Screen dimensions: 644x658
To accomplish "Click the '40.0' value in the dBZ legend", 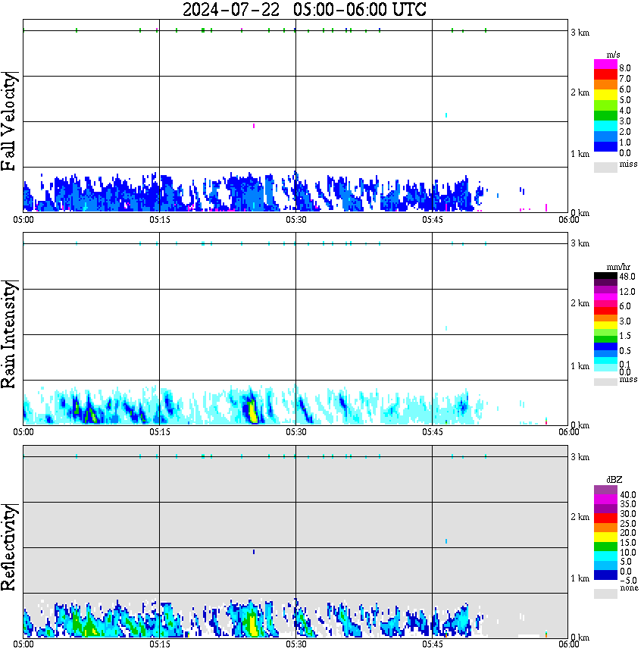I will click(628, 495).
